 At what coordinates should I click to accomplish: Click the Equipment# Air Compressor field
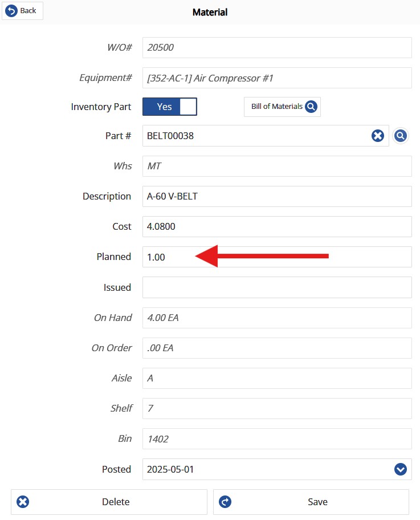[x=276, y=78]
